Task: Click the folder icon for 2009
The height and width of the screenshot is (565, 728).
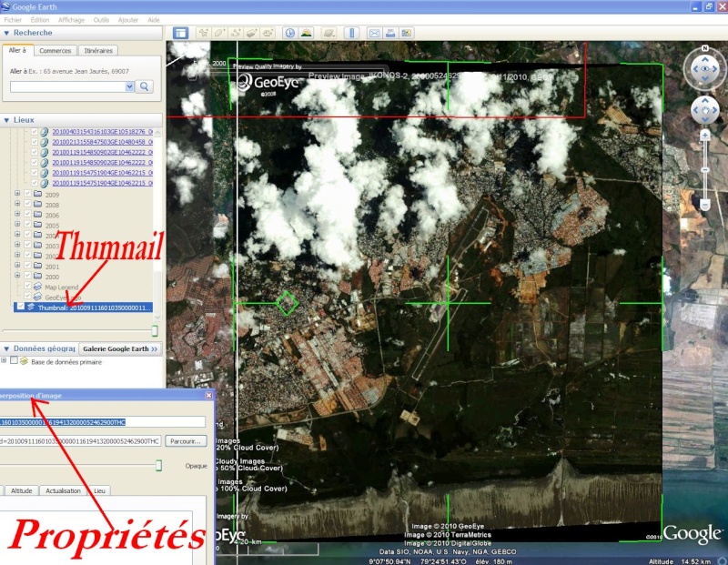Action: 37,194
